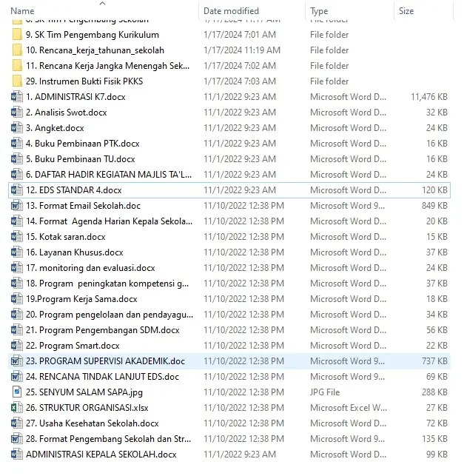Click Word icon of 13. Format Email Sekolah.doc
The width and height of the screenshot is (464, 476).
point(17,206)
